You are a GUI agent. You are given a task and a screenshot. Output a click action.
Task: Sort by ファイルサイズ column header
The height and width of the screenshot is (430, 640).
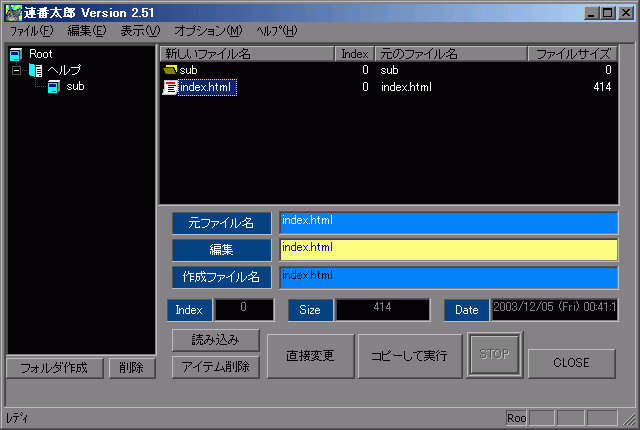pyautogui.click(x=574, y=53)
